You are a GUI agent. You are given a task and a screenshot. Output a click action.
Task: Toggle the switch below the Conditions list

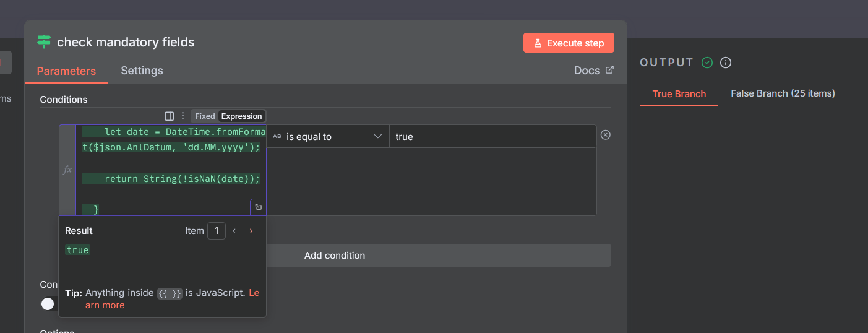tap(48, 304)
